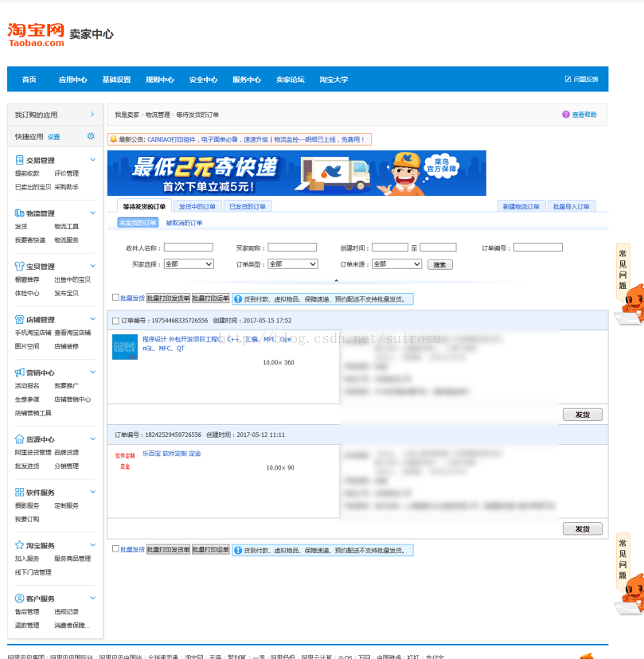Open the lower 常见问题 mascot widget
This screenshot has width=644, height=659.
630,574
